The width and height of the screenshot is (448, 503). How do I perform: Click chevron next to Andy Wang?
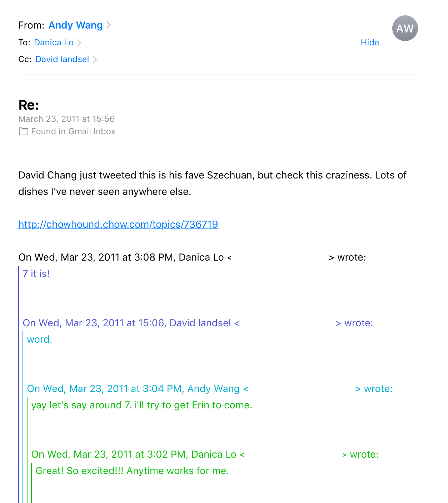point(109,25)
